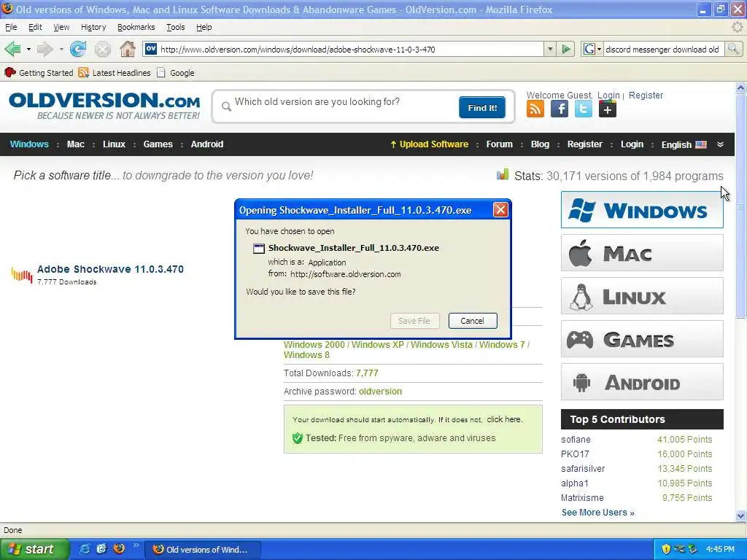
Task: Click the sofiane contributor name
Action: coord(576,440)
